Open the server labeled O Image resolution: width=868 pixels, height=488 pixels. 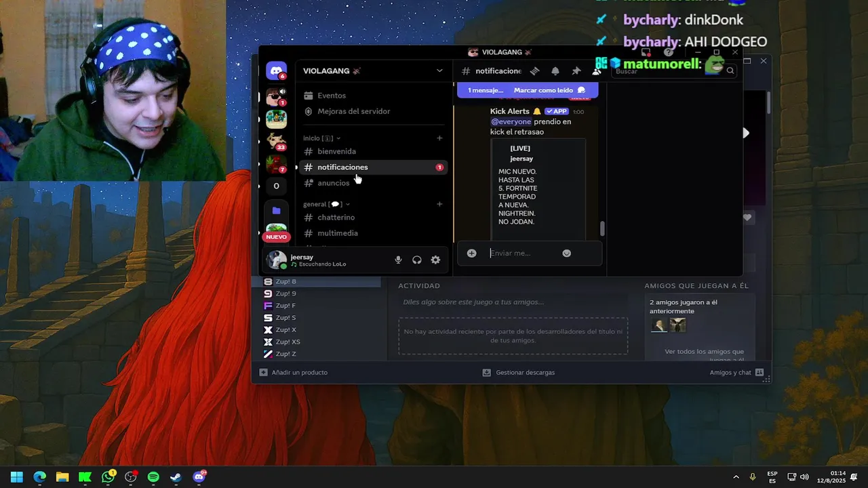click(276, 186)
